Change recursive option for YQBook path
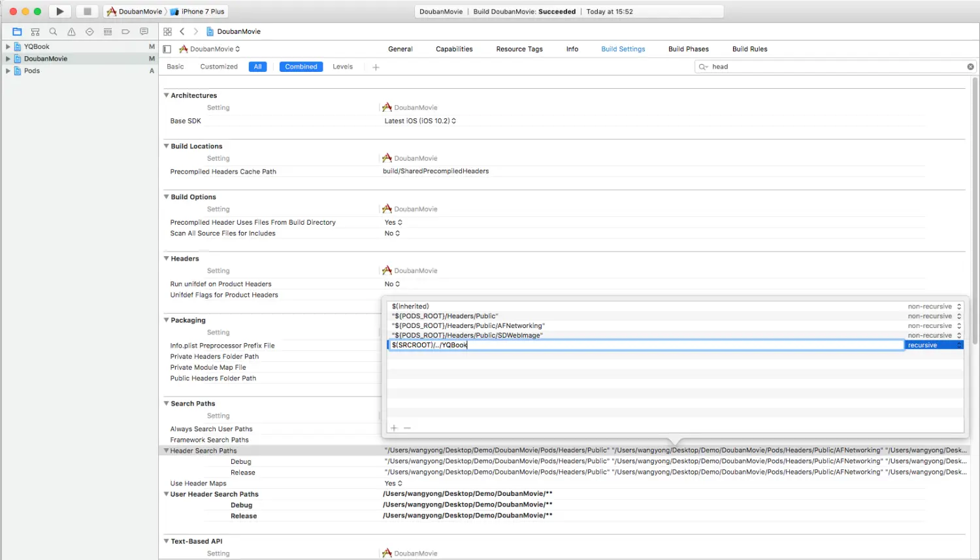980x560 pixels. click(x=934, y=345)
